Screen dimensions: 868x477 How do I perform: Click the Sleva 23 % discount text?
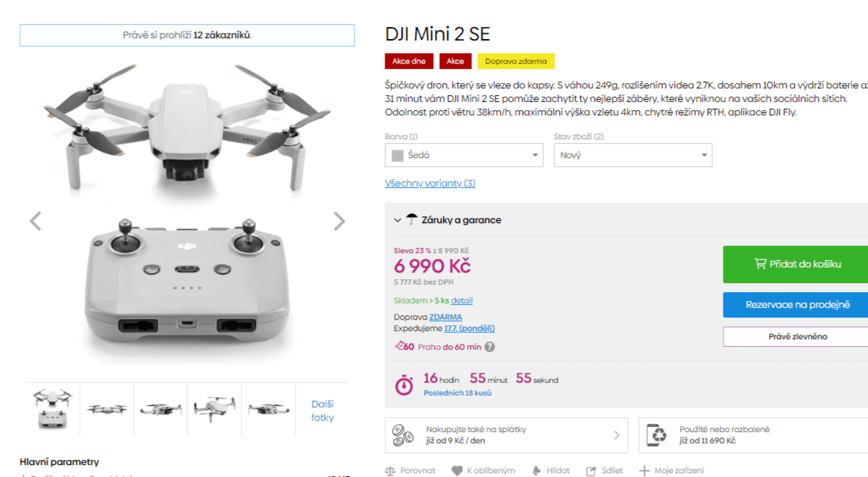click(412, 250)
